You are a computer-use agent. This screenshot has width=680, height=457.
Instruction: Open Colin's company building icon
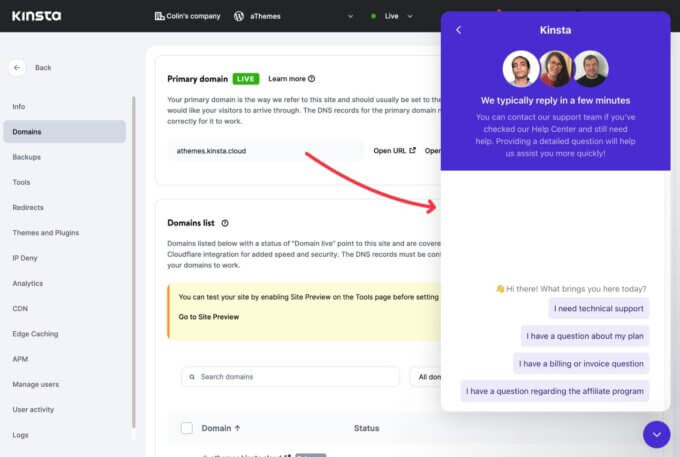click(x=159, y=16)
